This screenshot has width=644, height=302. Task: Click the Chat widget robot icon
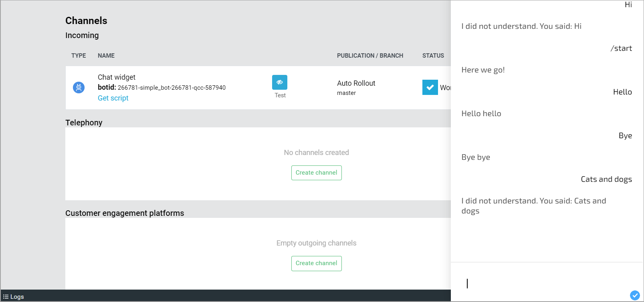pos(79,87)
